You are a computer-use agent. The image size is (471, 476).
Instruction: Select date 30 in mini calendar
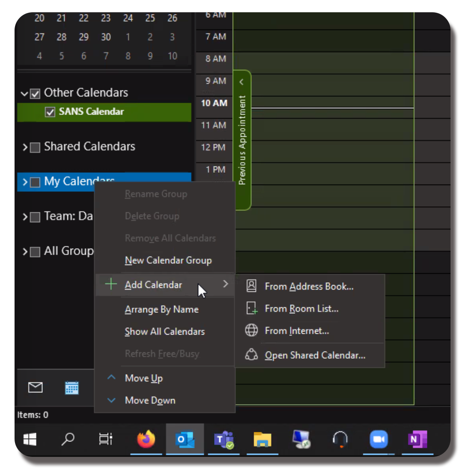106,37
